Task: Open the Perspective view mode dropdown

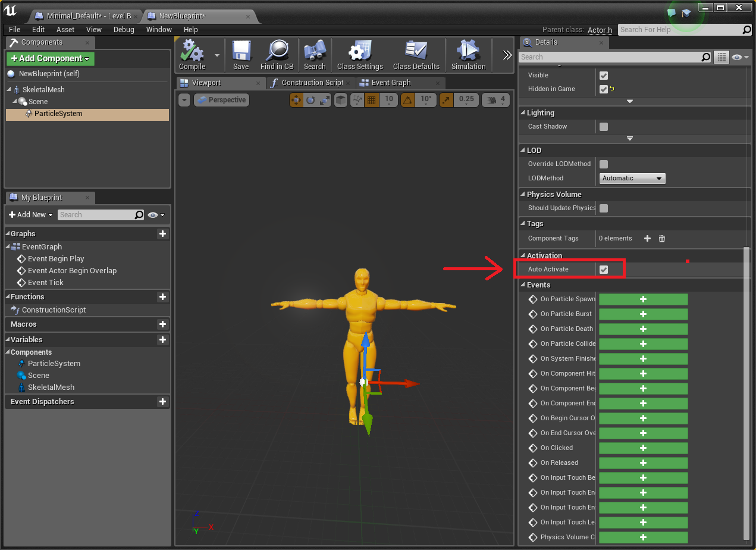Action: coord(221,100)
